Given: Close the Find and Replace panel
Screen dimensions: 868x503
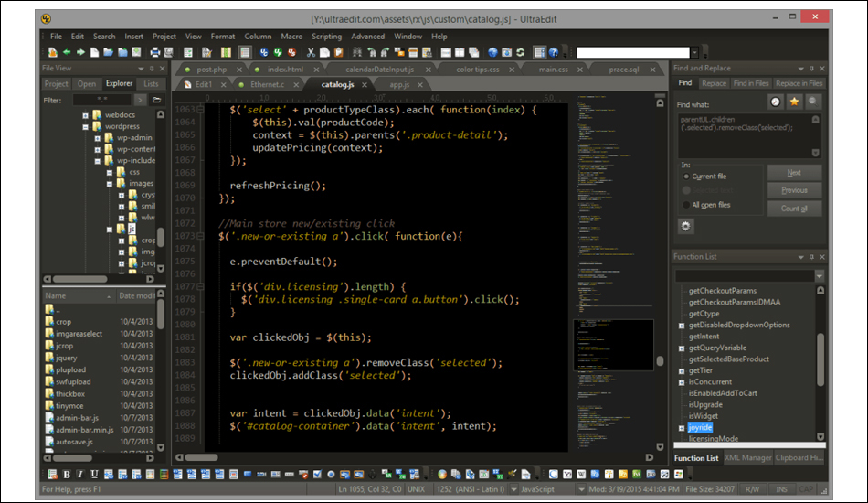Looking at the screenshot, I should click(822, 69).
